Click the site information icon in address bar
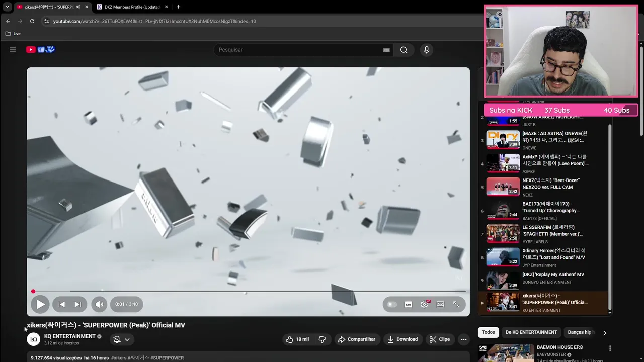 point(46,21)
